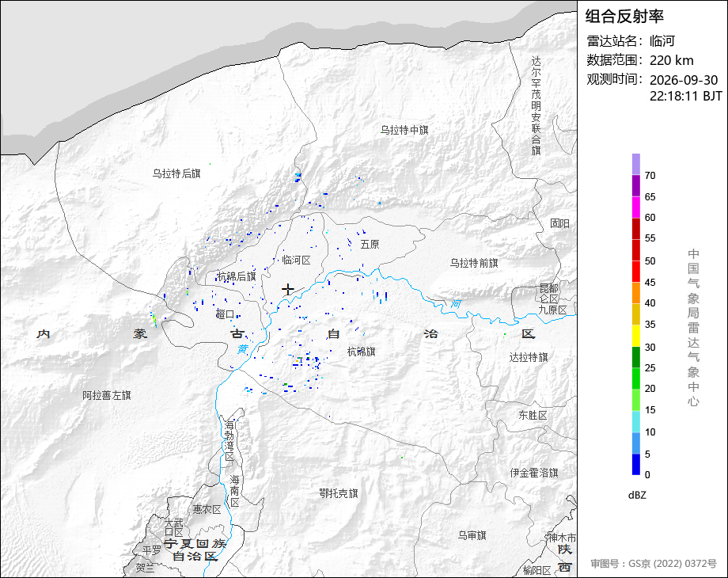Select the 10-15 dBZ cyan legend swatch
The height and width of the screenshot is (578, 728).
point(636,422)
